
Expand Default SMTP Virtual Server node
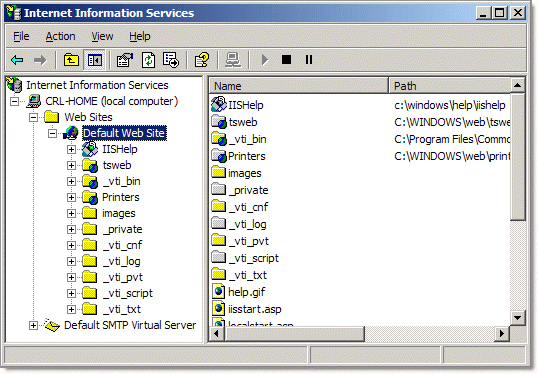pyautogui.click(x=33, y=326)
